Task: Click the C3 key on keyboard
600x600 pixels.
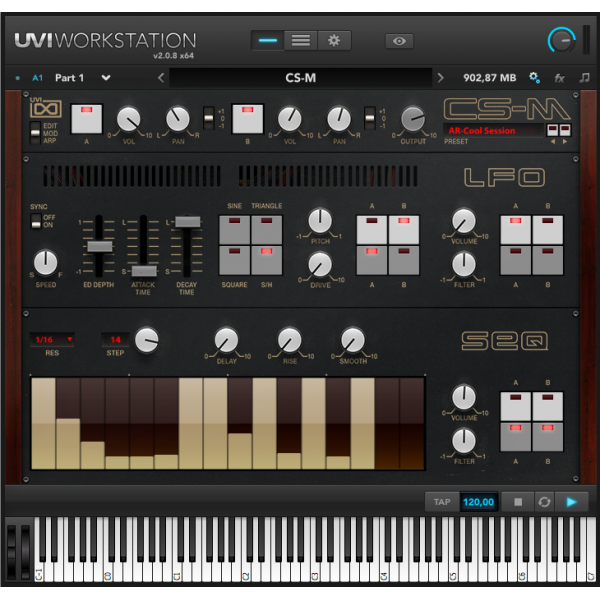Action: tap(317, 570)
